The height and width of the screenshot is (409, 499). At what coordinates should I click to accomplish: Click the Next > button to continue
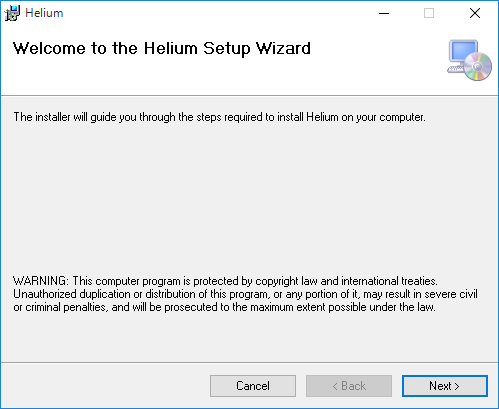(445, 386)
